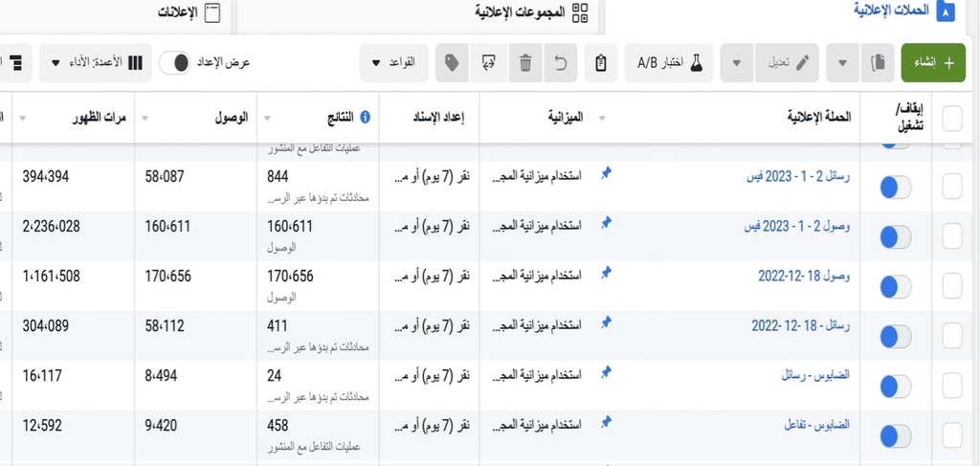980x466 pixels.
Task: Click the تعديل edit button
Action: 787,62
